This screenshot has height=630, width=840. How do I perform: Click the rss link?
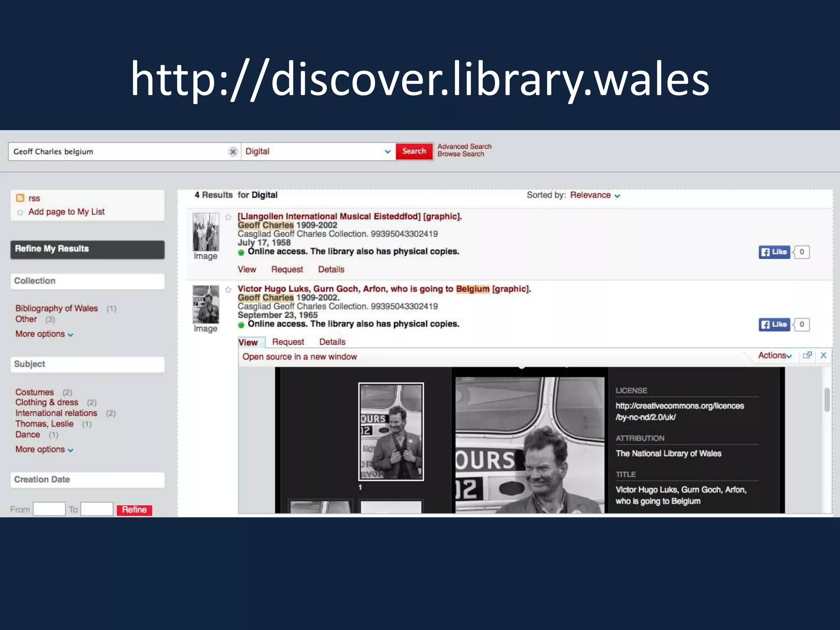pyautogui.click(x=34, y=198)
